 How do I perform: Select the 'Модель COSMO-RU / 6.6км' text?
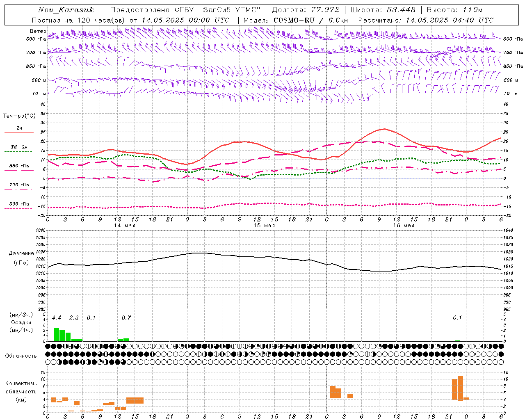tap(295, 20)
